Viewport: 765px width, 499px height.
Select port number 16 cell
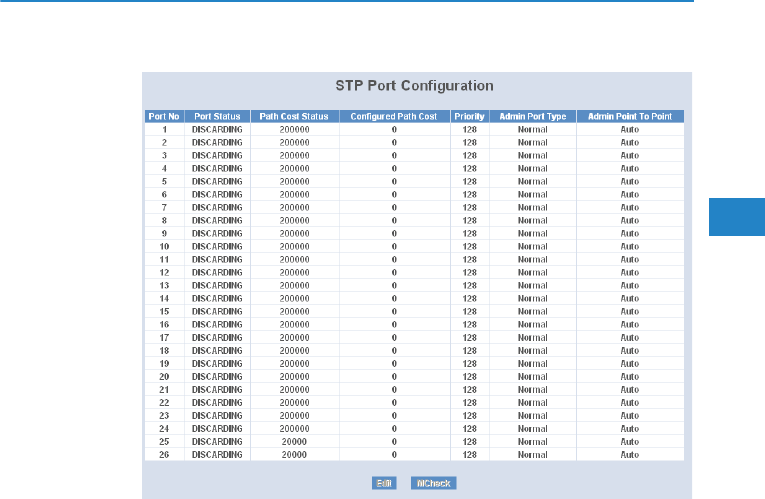point(164,324)
